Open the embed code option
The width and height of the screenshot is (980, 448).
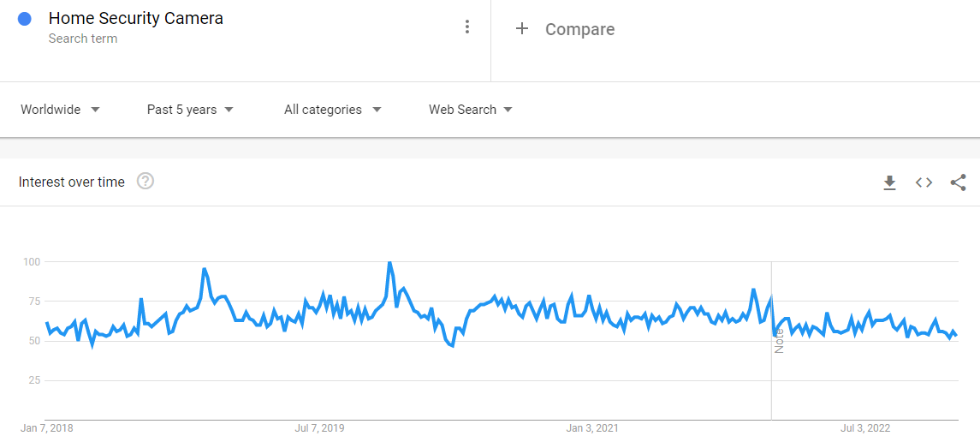[x=924, y=182]
